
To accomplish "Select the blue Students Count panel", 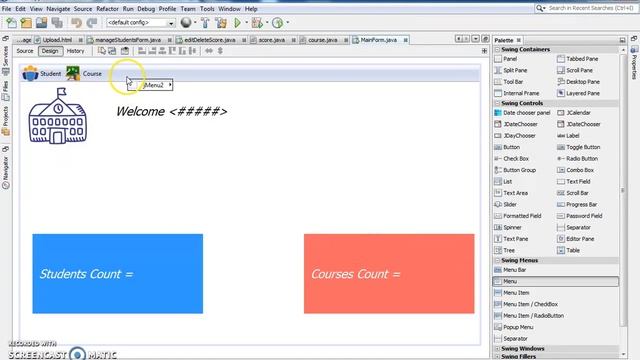I will point(118,274).
